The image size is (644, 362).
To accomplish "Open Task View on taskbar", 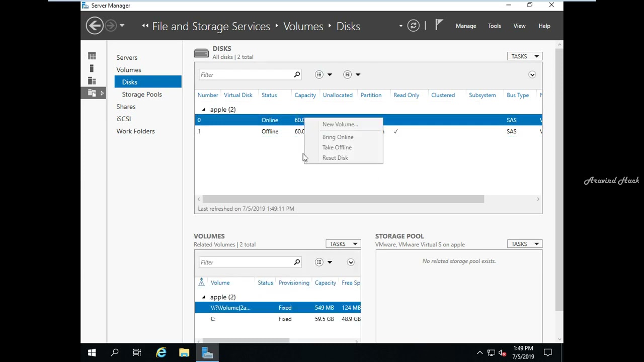I will coord(137,352).
